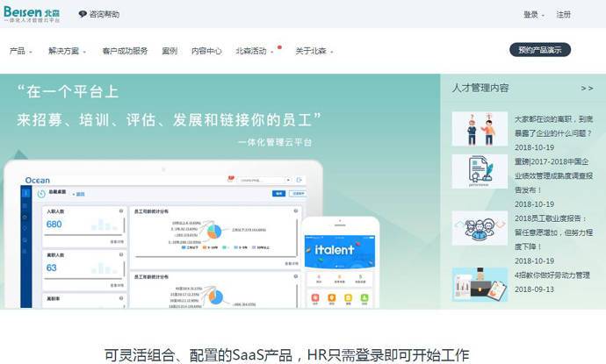Open the performance report thumbnail image
This screenshot has height=364, width=606.
[x=480, y=171]
